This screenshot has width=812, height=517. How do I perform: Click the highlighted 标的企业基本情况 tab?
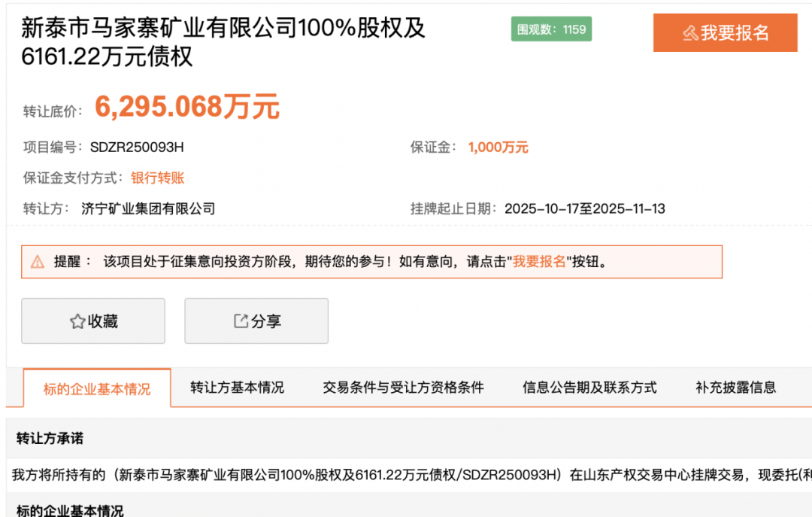[x=98, y=388]
